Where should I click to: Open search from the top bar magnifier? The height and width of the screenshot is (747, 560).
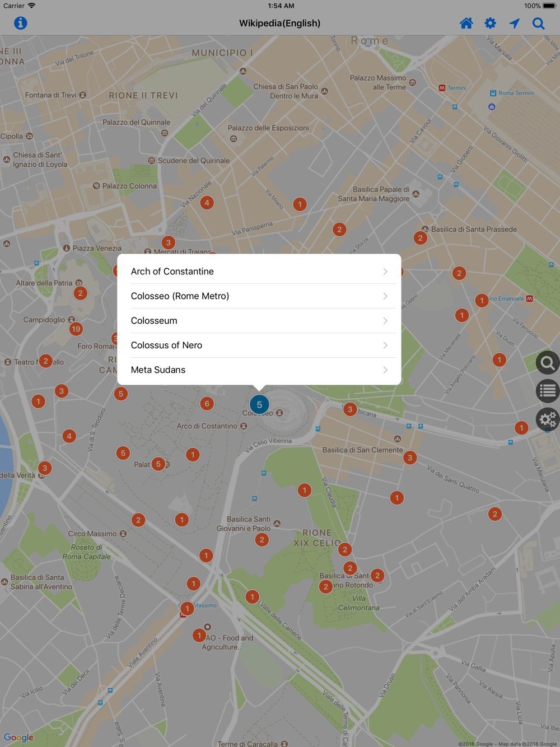coord(539,23)
